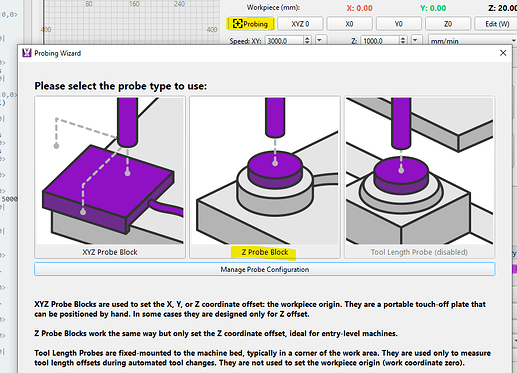Click the XYZ Probe Blocks description paragraph
517x373 pixels.
tap(260, 309)
